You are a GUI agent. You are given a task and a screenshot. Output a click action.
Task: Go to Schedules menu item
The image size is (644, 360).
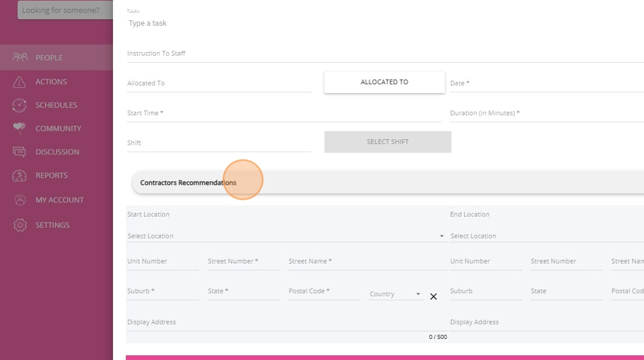[56, 105]
